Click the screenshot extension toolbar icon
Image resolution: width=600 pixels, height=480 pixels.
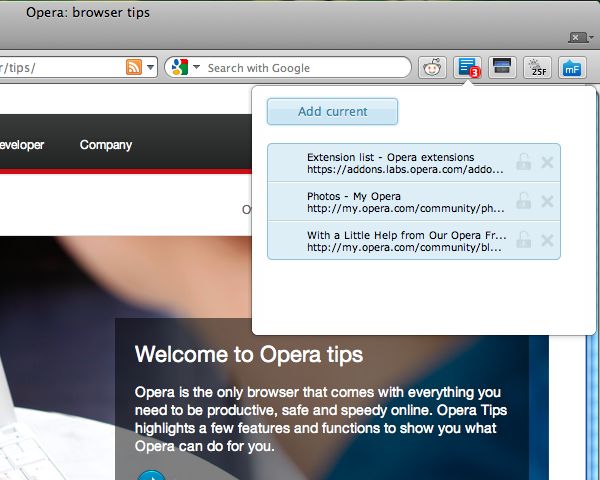[x=502, y=68]
